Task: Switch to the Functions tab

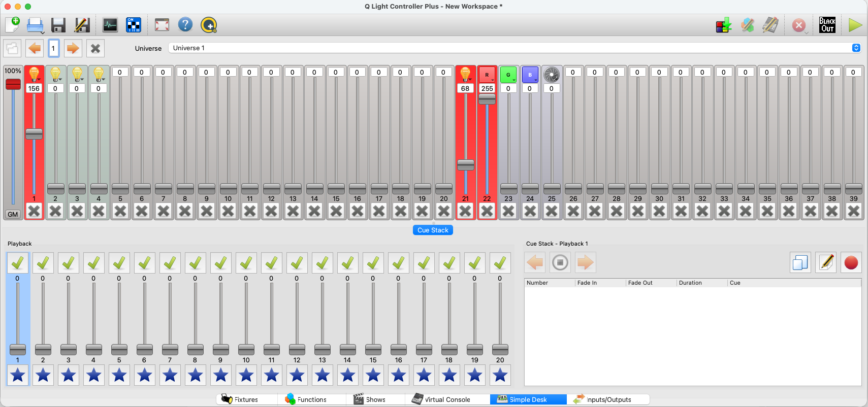Action: 311,399
